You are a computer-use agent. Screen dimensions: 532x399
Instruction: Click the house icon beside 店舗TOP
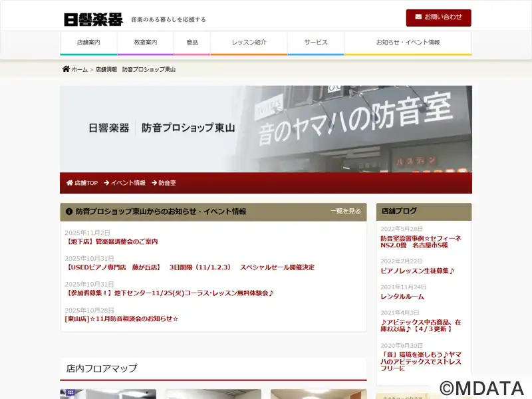point(69,183)
